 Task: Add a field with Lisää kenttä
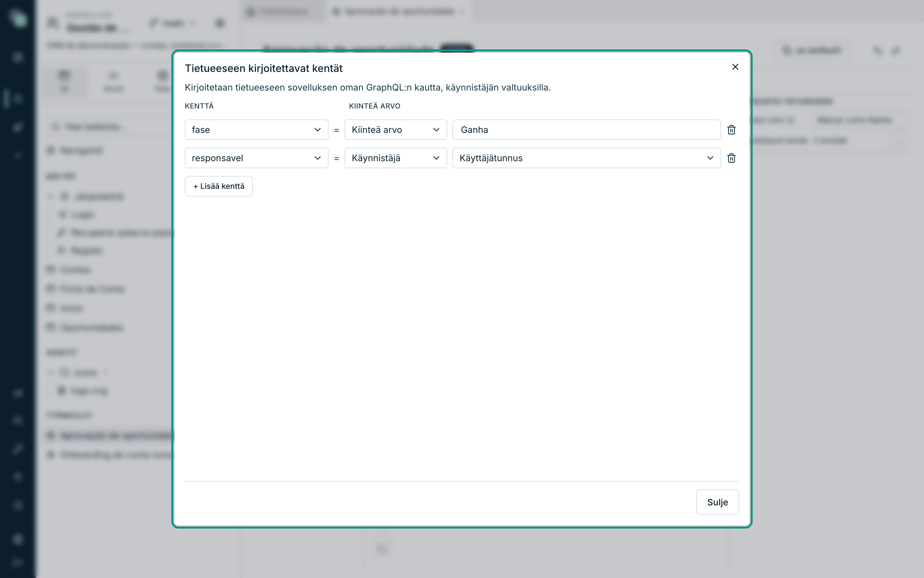pyautogui.click(x=219, y=186)
